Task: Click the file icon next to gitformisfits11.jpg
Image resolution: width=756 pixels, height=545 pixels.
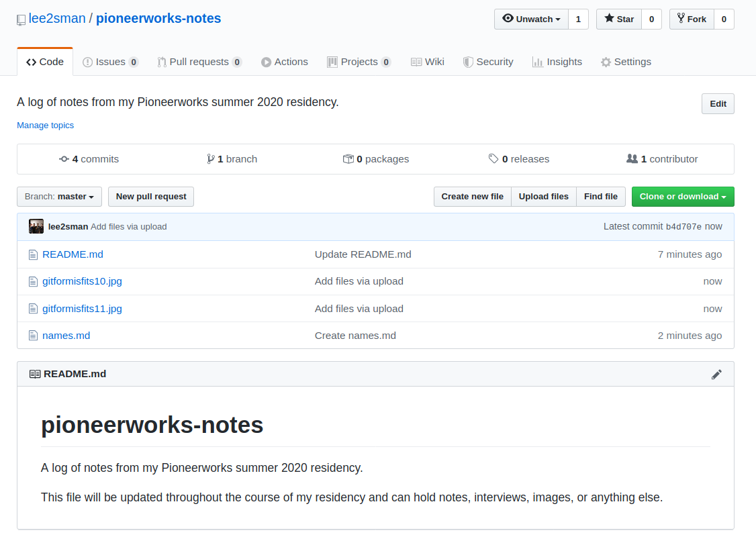Action: (x=33, y=308)
